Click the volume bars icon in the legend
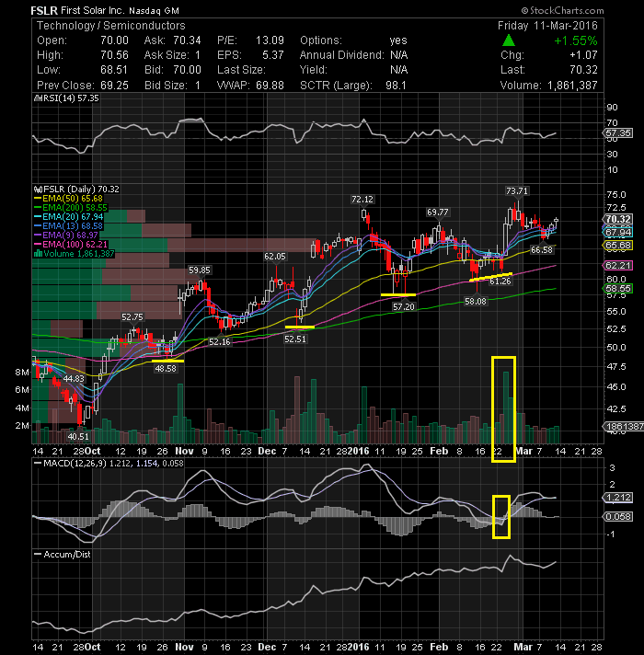Viewport: 644px width, 655px height. [x=38, y=254]
